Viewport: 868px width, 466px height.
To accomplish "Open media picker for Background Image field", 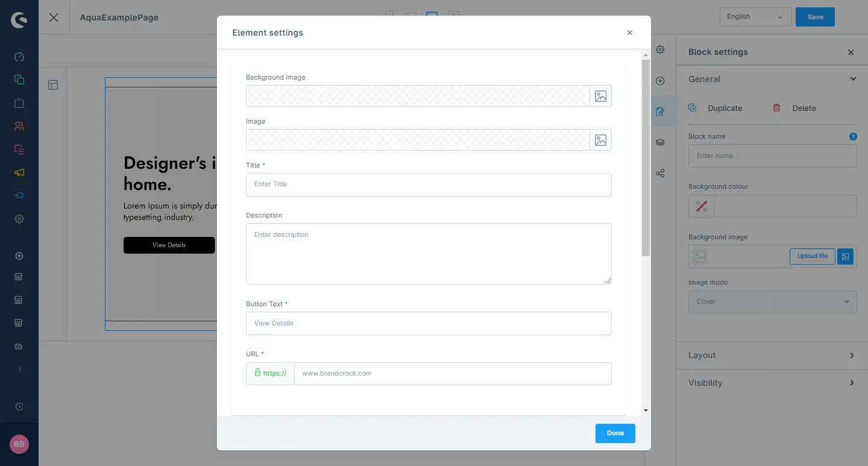I will (x=600, y=96).
